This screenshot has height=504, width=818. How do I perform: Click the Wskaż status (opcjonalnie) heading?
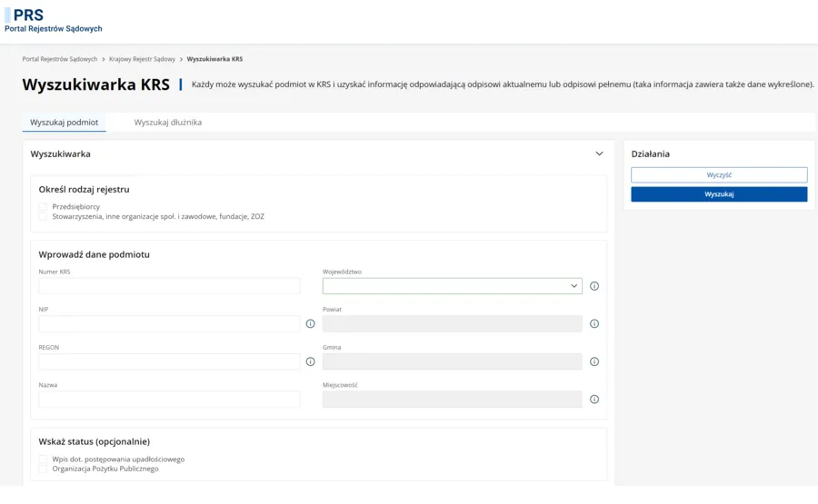94,441
